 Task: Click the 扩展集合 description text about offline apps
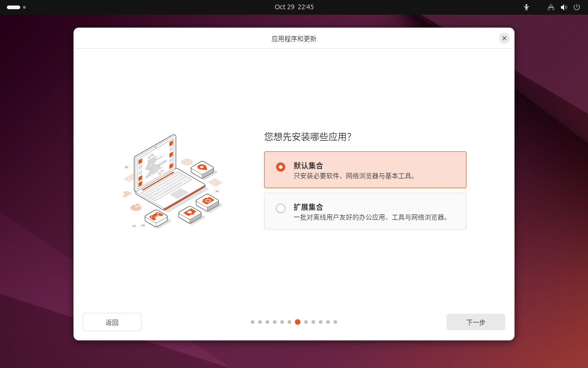371,218
